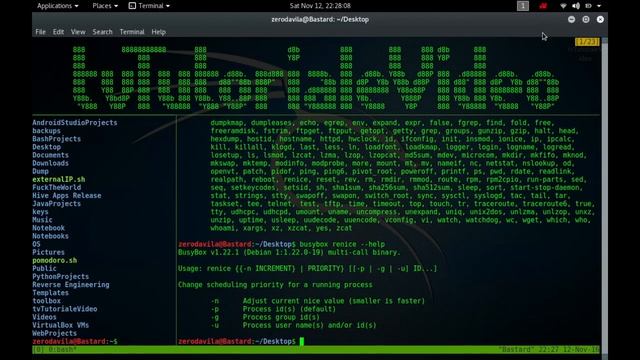Click the volume speaker icon
Screen dimensions: 640x360
(576, 6)
